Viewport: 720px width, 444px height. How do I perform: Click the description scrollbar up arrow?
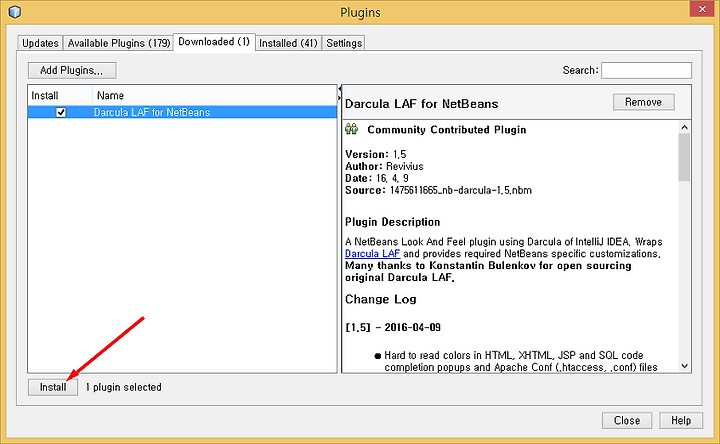point(684,127)
